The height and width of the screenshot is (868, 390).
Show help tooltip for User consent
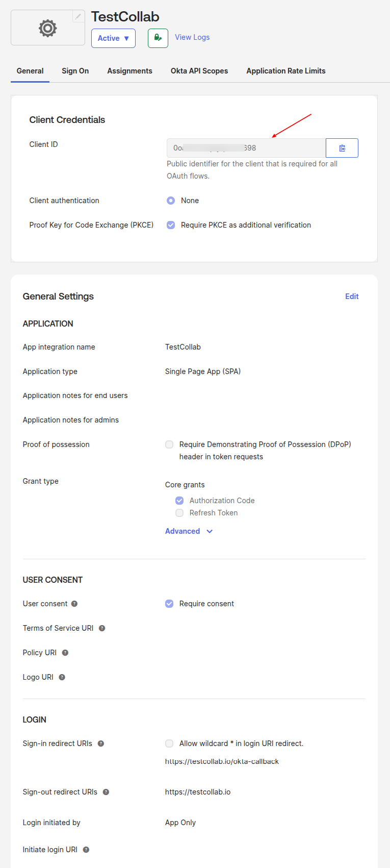[x=74, y=604]
